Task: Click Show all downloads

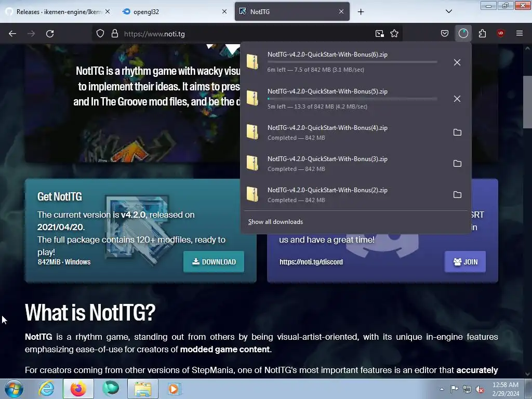Action: coord(275,222)
